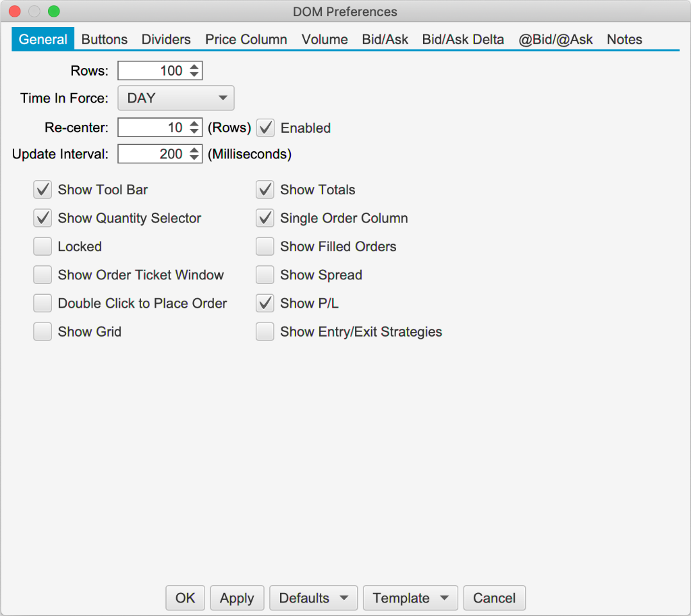Viewport: 691px width, 616px height.
Task: Check Show Entry/Exit Strategies
Action: tap(265, 332)
